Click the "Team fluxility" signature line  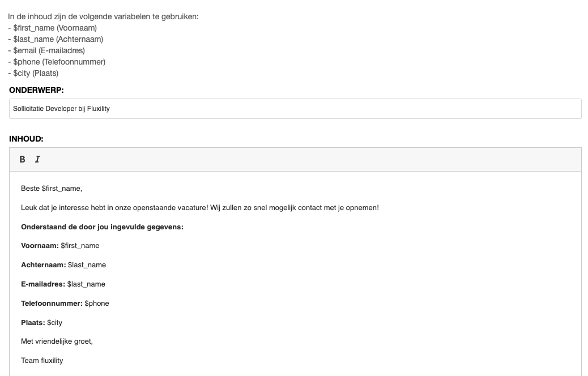click(42, 361)
